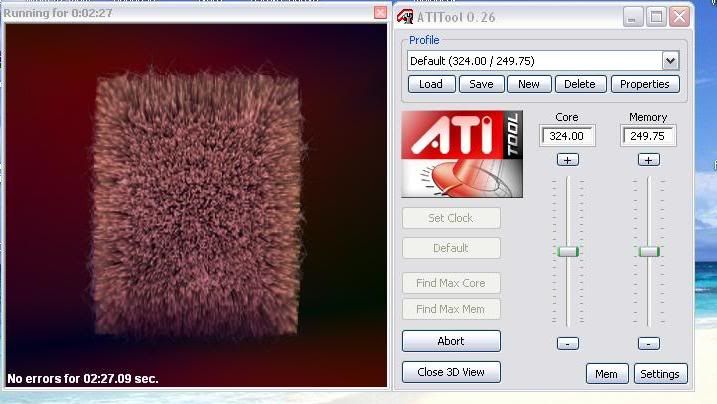This screenshot has height=404, width=717.
Task: Increase Core clock with plus button
Action: click(x=567, y=160)
